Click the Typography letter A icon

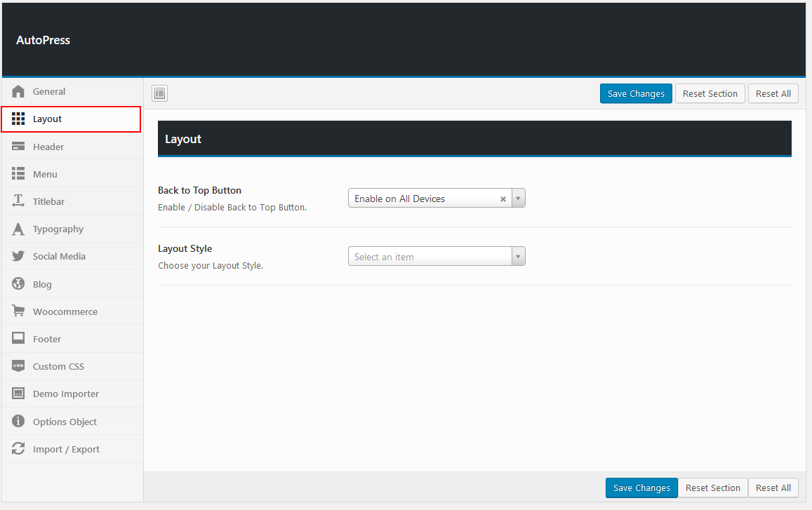pos(18,229)
